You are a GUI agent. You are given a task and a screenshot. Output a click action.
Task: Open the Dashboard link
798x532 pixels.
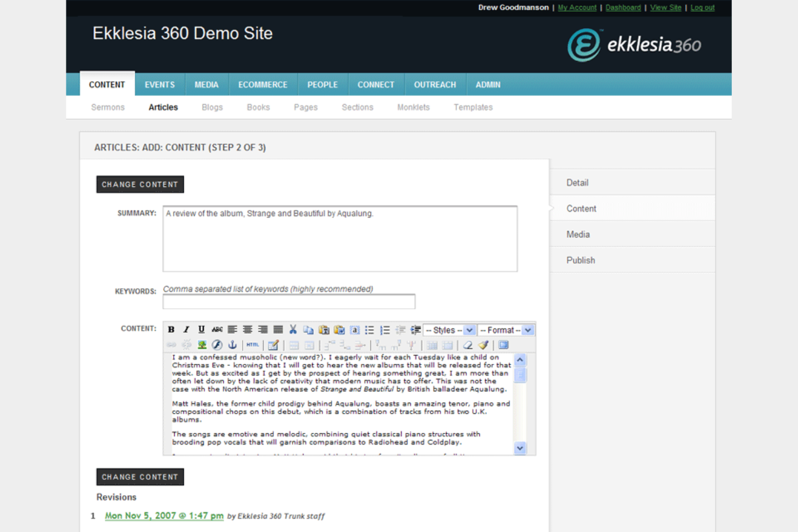[623, 8]
